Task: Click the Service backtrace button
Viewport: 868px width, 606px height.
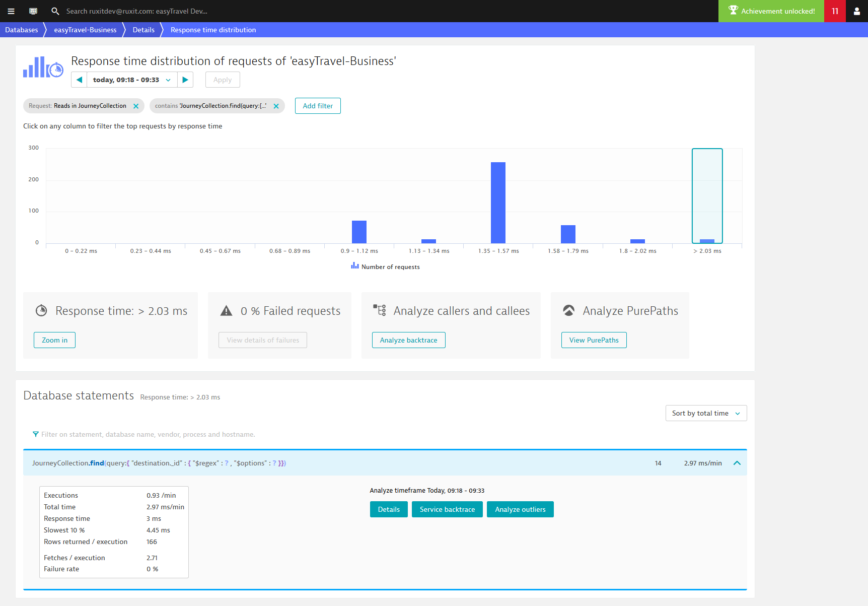Action: pyautogui.click(x=447, y=509)
